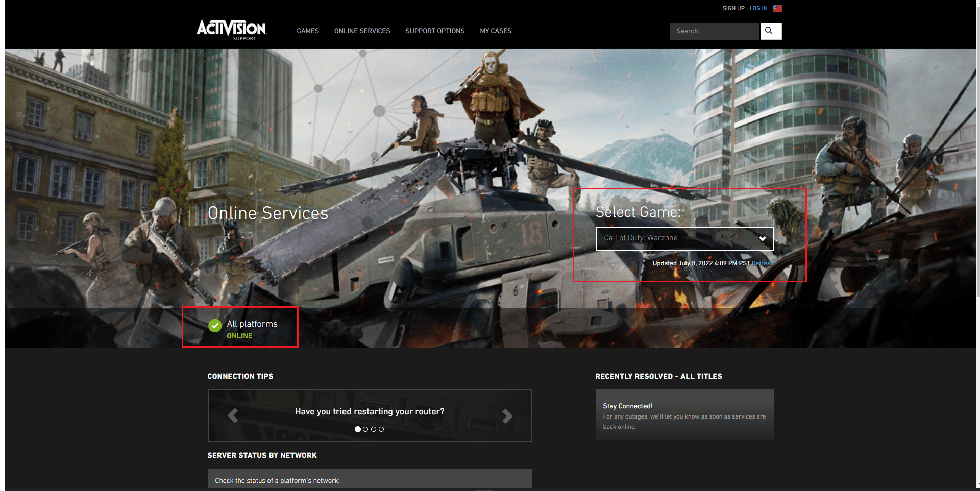
Task: Click the 'SERVER STATUS BY NETWORK' heading
Action: [x=262, y=455]
